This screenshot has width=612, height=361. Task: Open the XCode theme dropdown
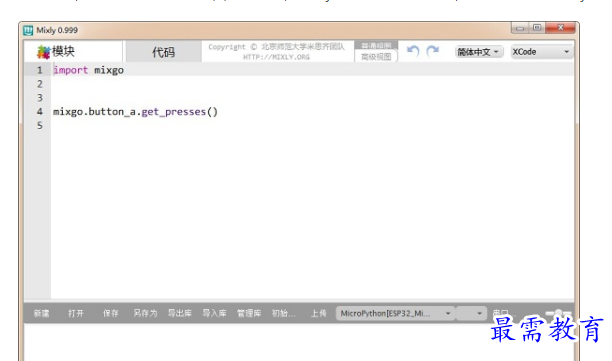tap(541, 52)
